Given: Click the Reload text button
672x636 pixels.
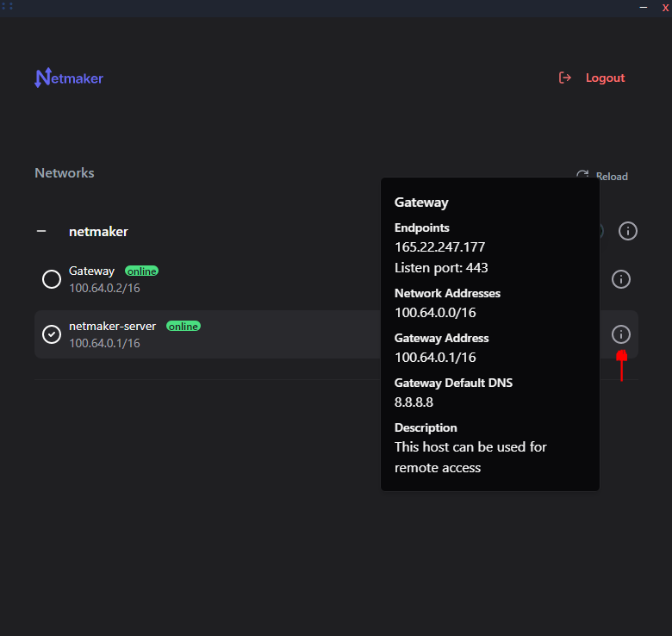Looking at the screenshot, I should (612, 177).
